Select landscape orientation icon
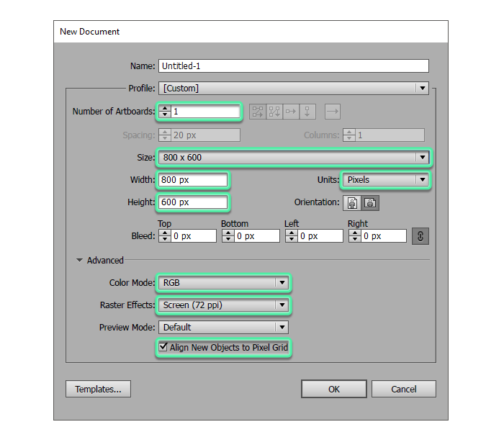 point(370,203)
